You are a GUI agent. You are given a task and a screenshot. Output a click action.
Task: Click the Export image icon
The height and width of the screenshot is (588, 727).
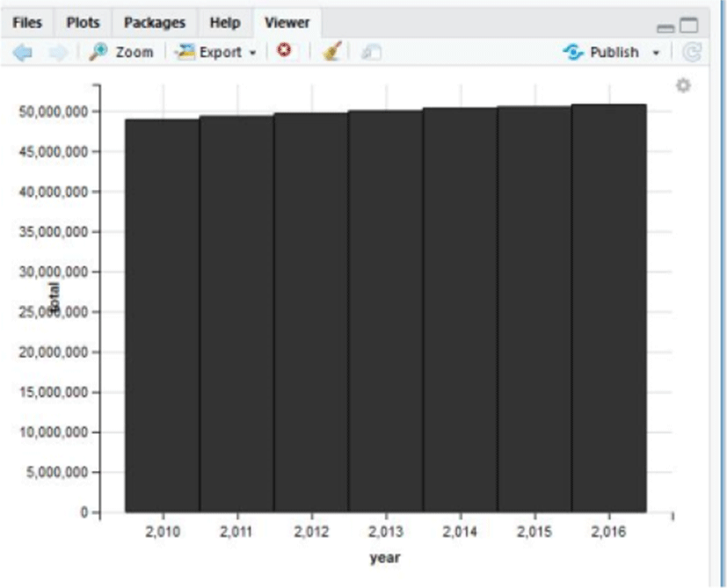tap(185, 52)
